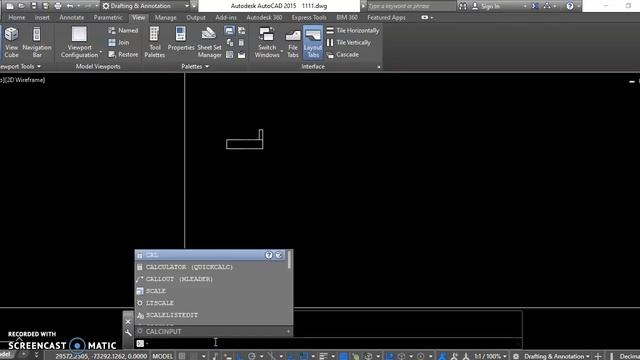Toggle MODEL space in status bar
The width and height of the screenshot is (640, 360).
[x=162, y=356]
